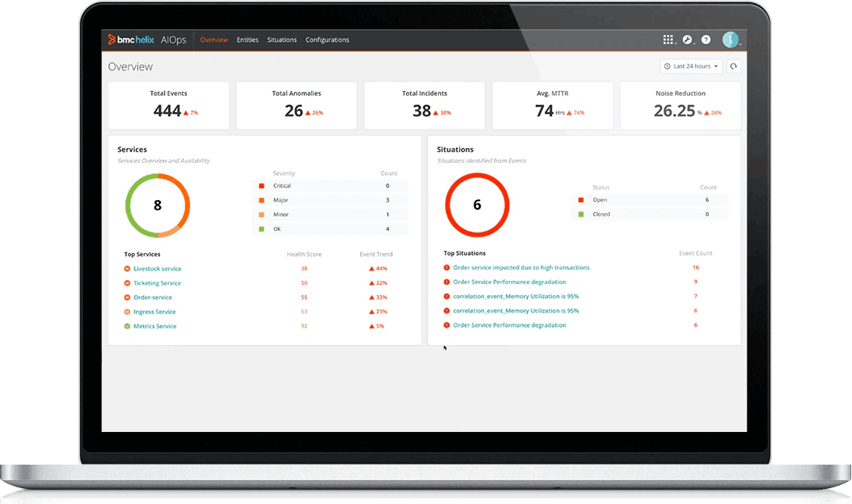Expand the user profile menu chevron
This screenshot has width=852, height=504.
pyautogui.click(x=740, y=44)
